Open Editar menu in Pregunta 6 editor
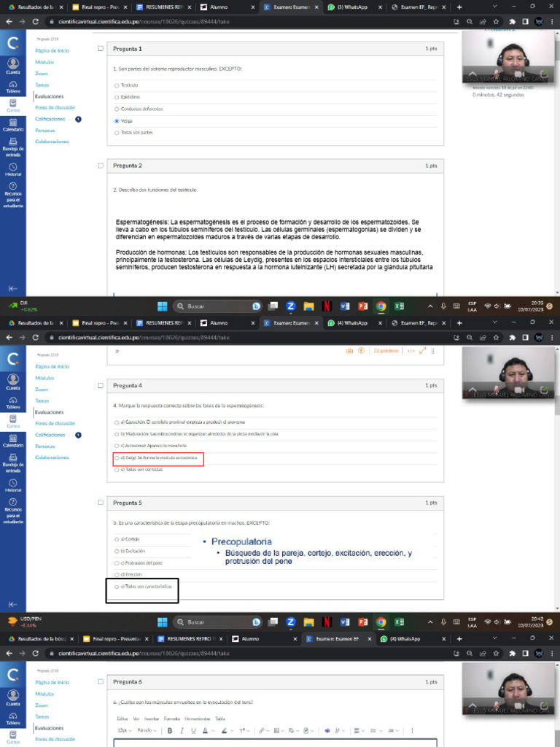The width and height of the screenshot is (560, 747). click(122, 719)
